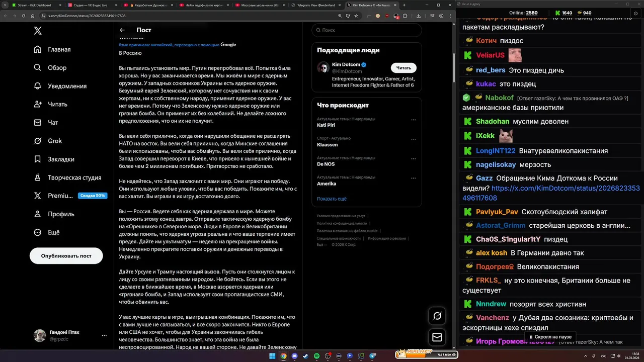Click browser back navigation arrow
644x362 pixels.
pos(6,16)
